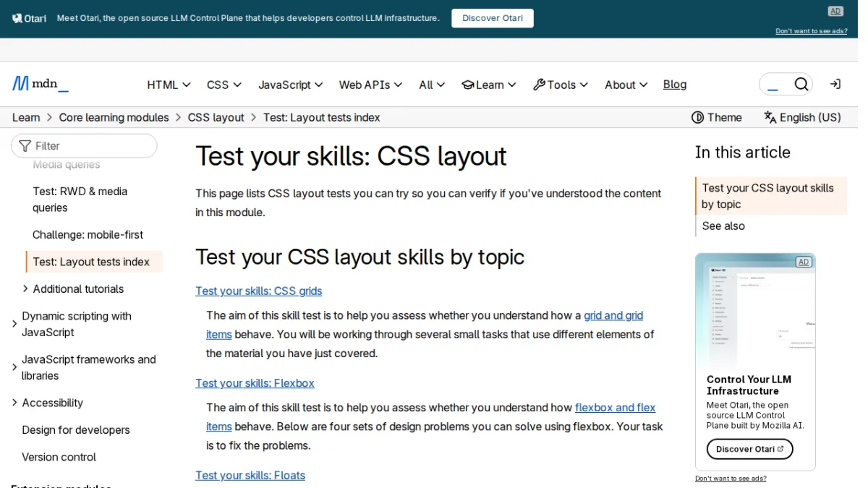The image size is (868, 488).
Task: Open the Tools menu
Action: 561,85
